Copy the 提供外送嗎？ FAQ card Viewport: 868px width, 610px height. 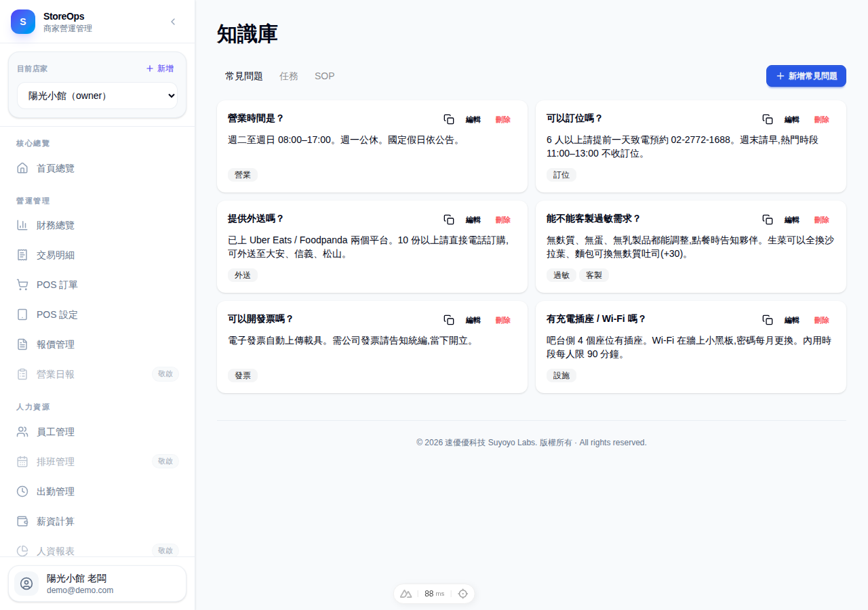coord(449,220)
